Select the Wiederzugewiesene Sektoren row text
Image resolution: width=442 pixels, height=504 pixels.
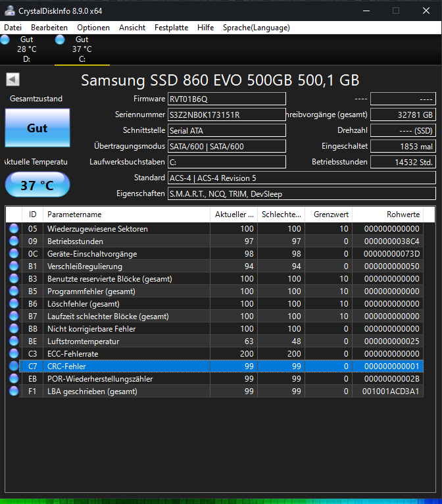click(x=97, y=229)
